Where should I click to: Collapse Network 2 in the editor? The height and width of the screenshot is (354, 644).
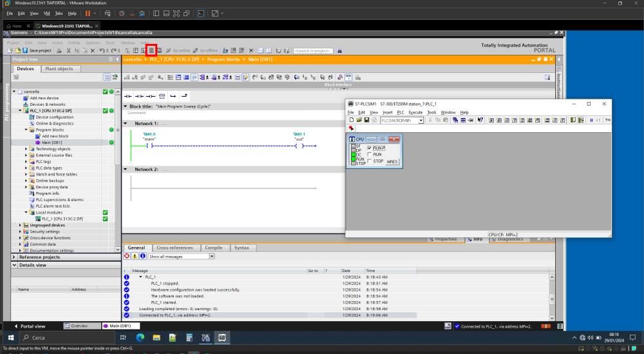pyautogui.click(x=126, y=169)
